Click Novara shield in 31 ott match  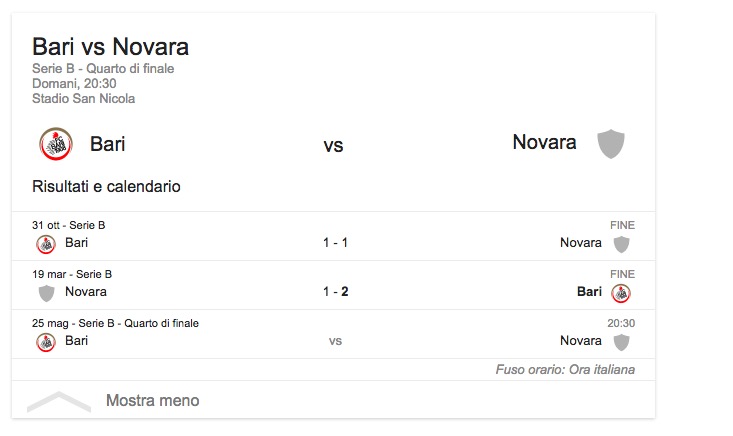tap(621, 243)
